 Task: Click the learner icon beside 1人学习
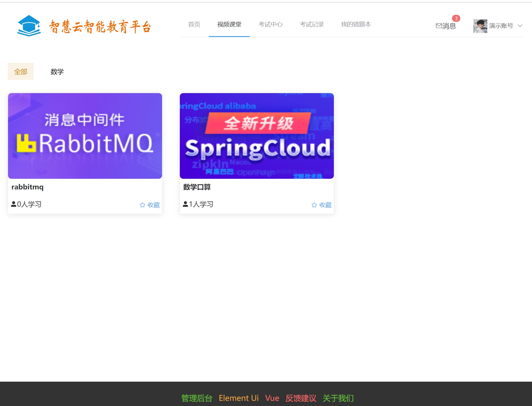coord(185,204)
